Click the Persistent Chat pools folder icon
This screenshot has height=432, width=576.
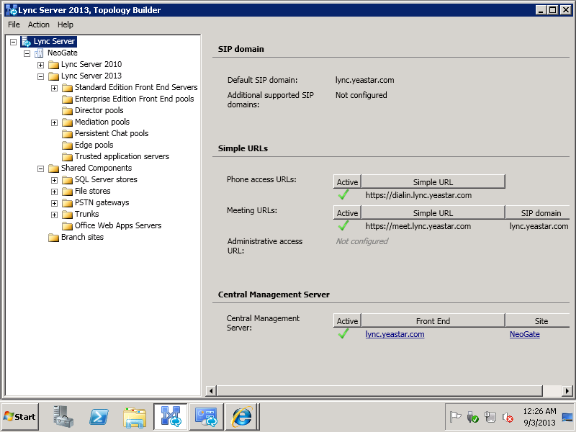pos(67,134)
